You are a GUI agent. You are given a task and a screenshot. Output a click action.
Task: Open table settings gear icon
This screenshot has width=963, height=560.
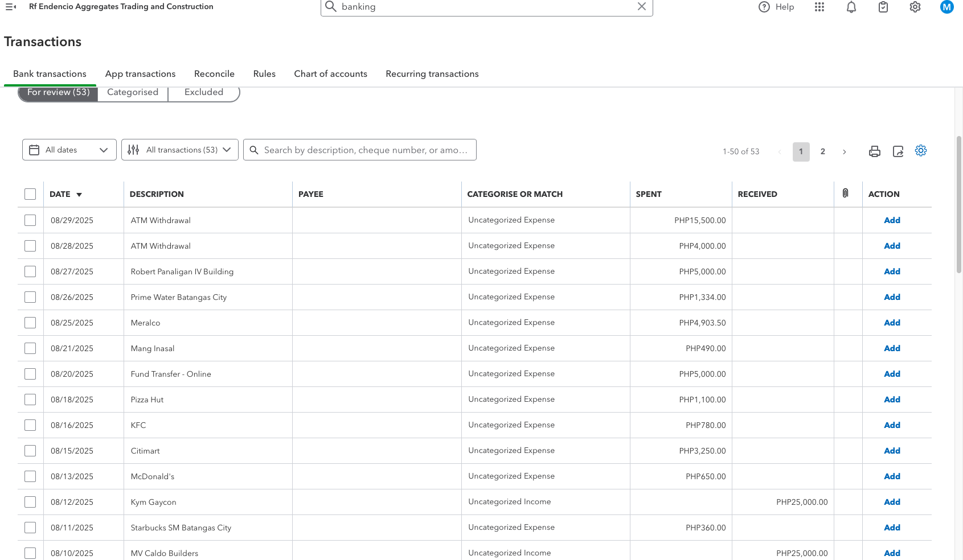(921, 151)
